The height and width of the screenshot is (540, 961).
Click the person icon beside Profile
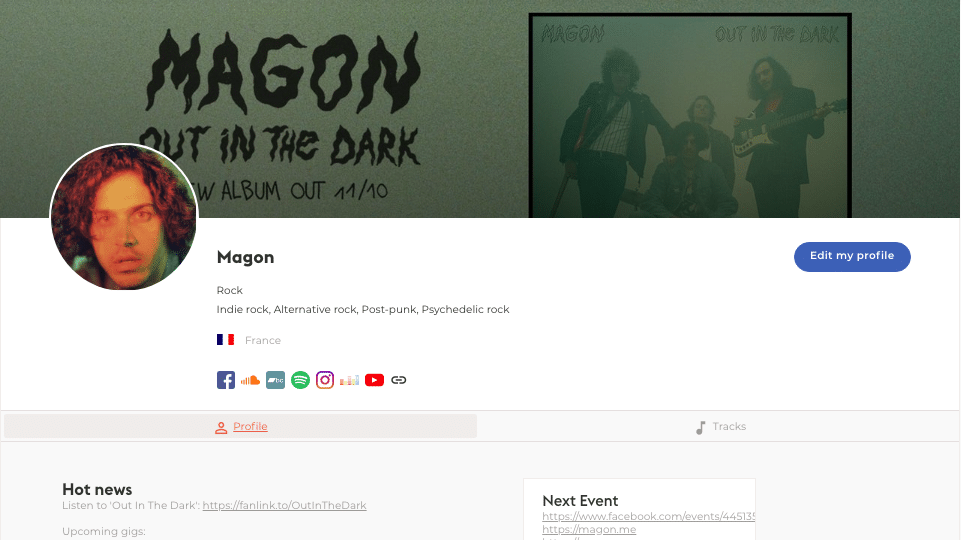coord(221,428)
